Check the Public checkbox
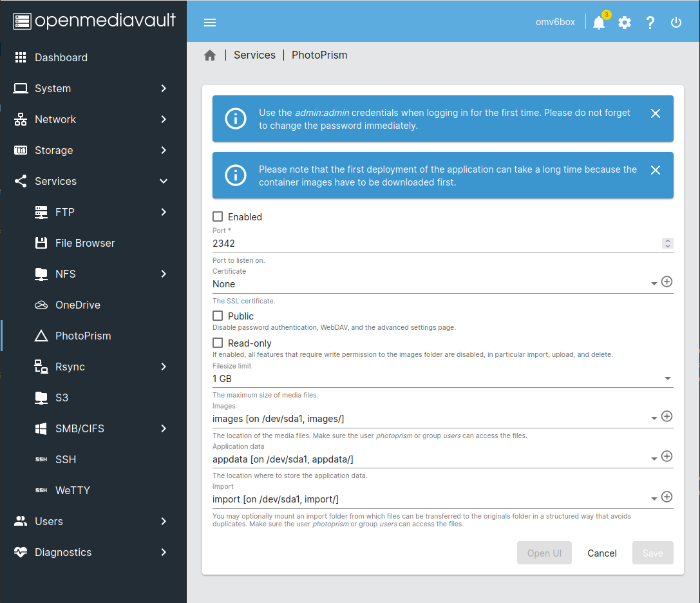This screenshot has height=603, width=700. tap(217, 316)
